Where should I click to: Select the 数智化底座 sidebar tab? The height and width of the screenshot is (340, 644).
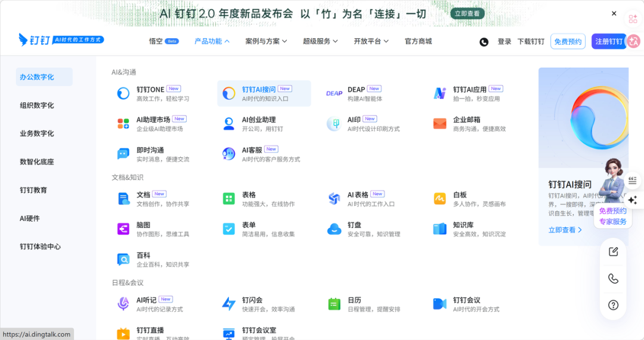(x=37, y=162)
